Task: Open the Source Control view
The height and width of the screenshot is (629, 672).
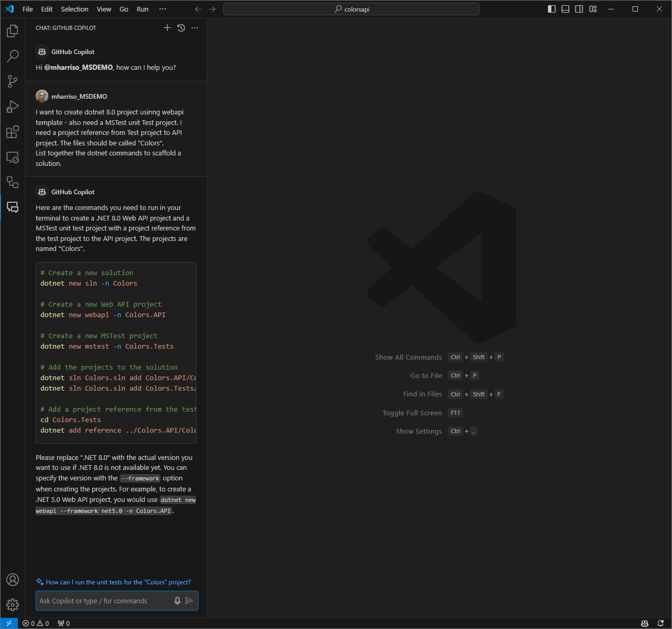Action: [13, 81]
